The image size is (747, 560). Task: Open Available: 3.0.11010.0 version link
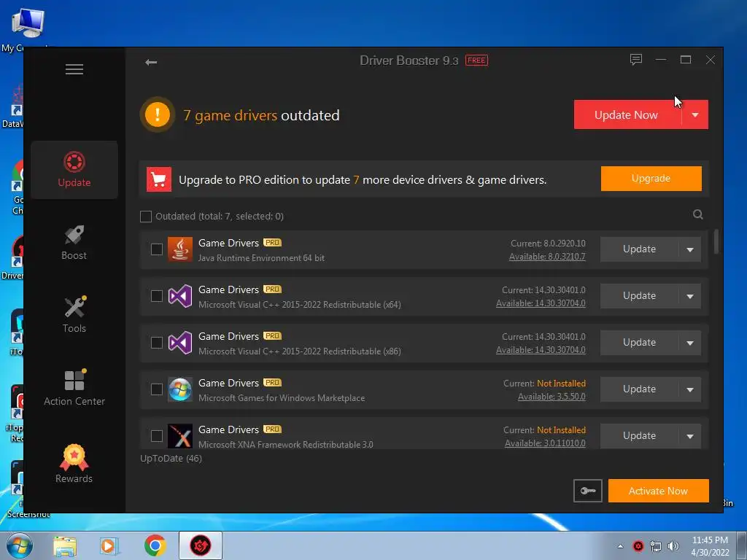point(545,443)
